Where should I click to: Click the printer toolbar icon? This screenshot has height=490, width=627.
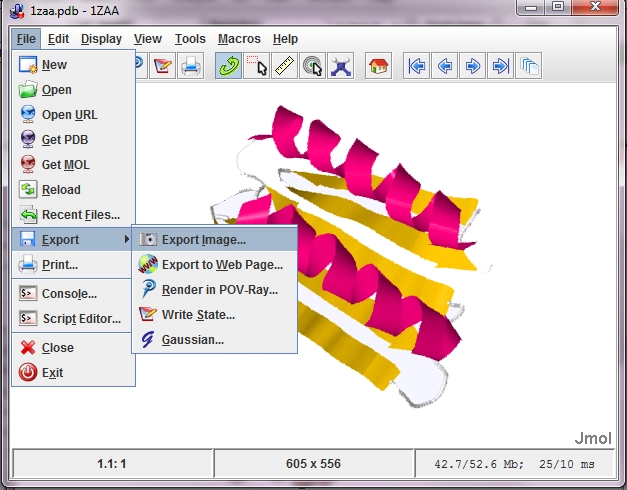click(191, 66)
